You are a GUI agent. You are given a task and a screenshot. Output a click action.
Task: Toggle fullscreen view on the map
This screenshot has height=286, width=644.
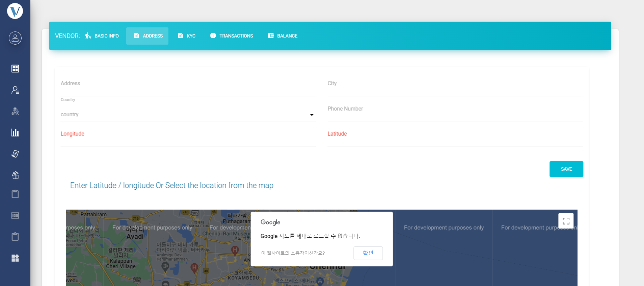pos(566,221)
